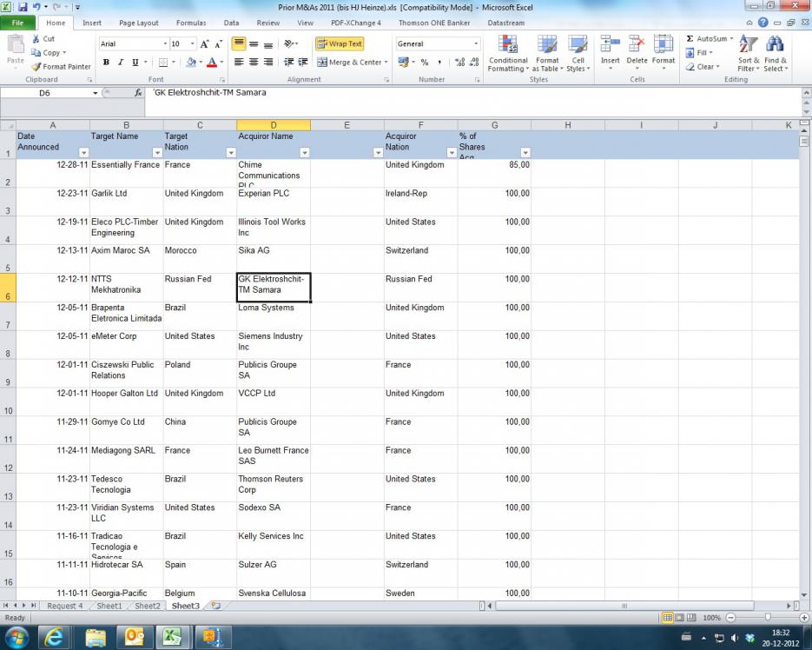Image resolution: width=812 pixels, height=650 pixels.
Task: Open Target Name filter dropdown
Action: 157,153
